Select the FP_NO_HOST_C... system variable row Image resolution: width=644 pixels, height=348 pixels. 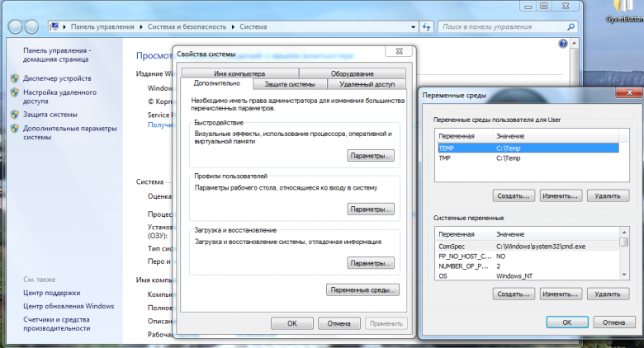pos(527,256)
